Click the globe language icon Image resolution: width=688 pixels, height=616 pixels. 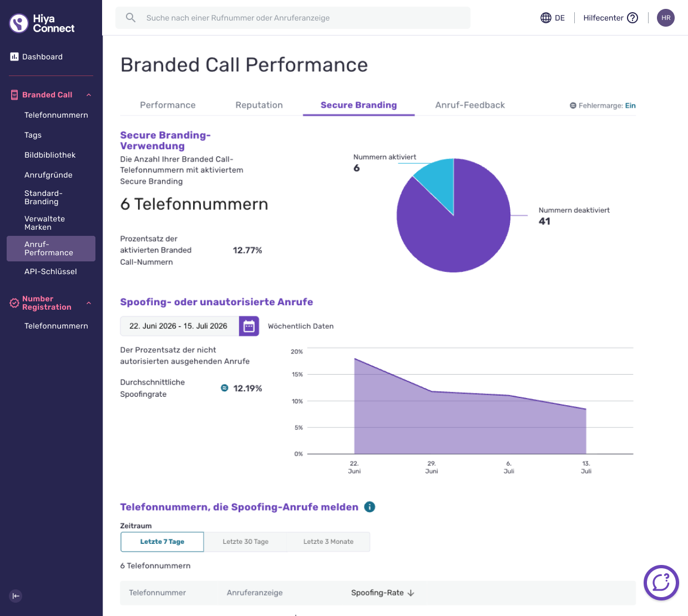point(546,18)
